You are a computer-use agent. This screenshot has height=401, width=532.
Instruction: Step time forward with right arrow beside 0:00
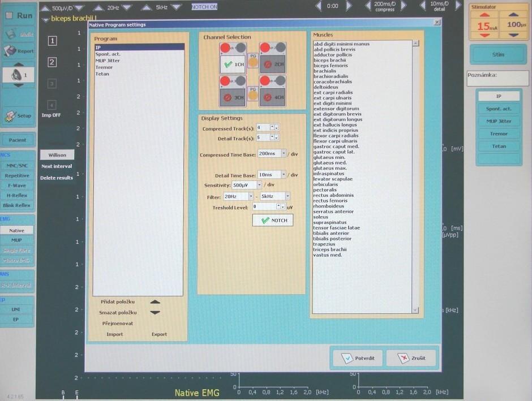349,6
